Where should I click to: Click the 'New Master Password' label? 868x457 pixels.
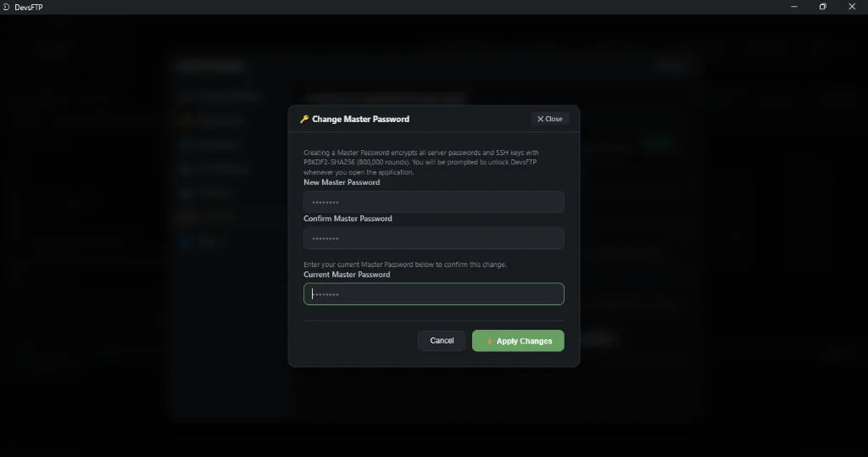[x=342, y=182]
